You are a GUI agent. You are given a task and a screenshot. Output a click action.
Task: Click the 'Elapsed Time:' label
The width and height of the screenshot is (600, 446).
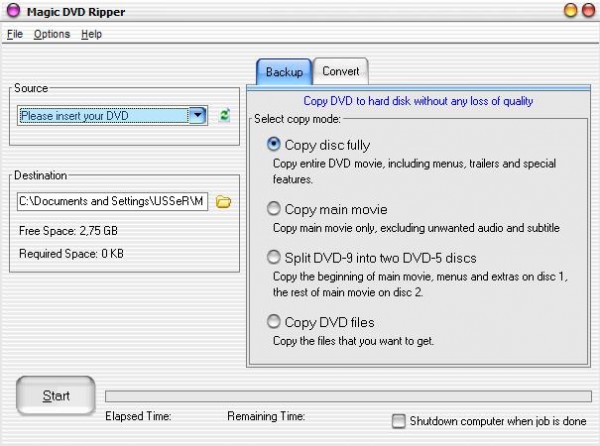tap(138, 416)
